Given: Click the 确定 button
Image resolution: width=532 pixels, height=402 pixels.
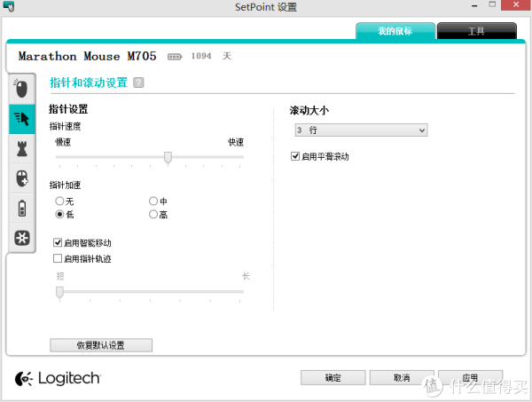Looking at the screenshot, I should pyautogui.click(x=333, y=377).
